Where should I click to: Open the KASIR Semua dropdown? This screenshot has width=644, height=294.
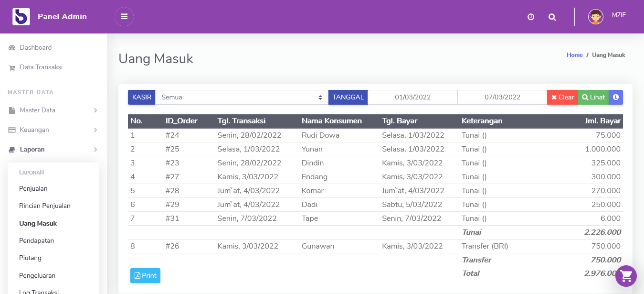[x=242, y=97]
